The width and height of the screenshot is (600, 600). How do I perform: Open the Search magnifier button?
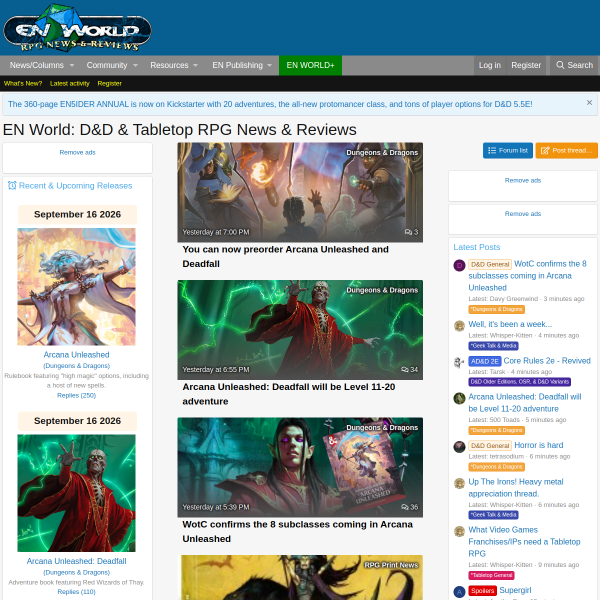[x=574, y=65]
